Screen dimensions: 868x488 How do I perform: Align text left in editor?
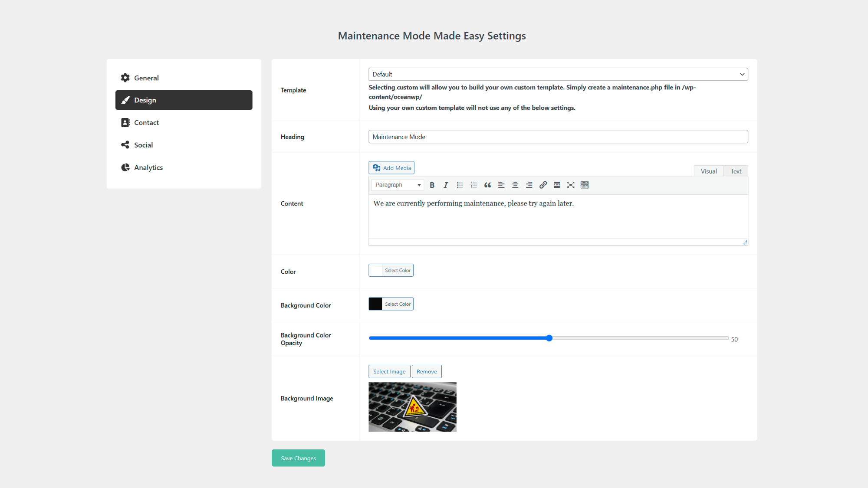[x=501, y=185]
